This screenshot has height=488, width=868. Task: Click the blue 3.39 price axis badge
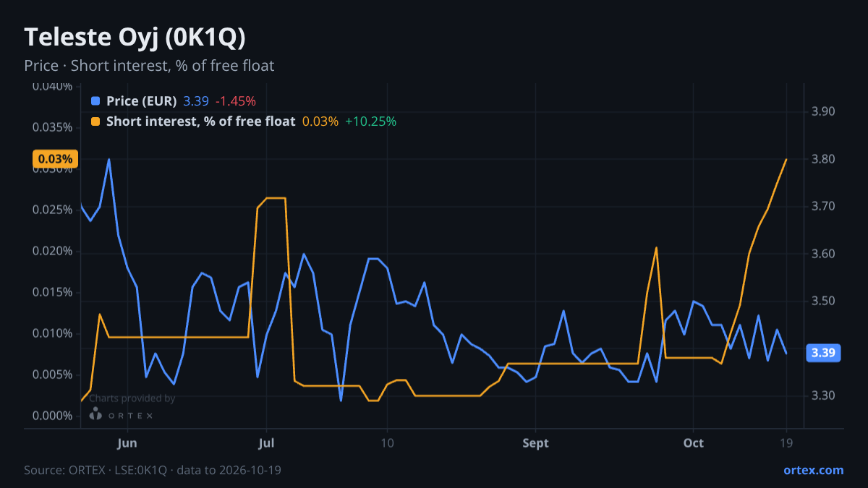pos(823,353)
